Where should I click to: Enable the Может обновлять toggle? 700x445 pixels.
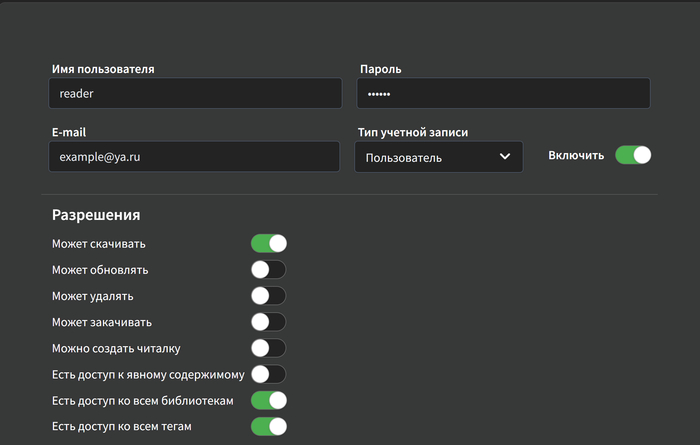click(x=268, y=270)
